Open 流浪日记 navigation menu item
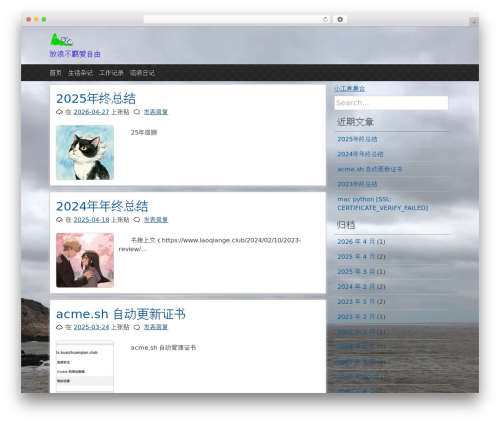 142,73
